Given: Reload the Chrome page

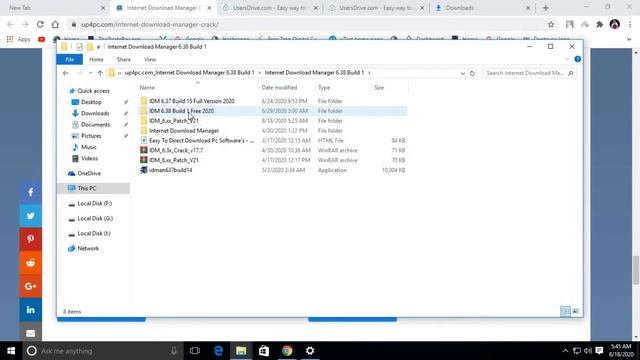Looking at the screenshot, I should pyautogui.click(x=40, y=24).
